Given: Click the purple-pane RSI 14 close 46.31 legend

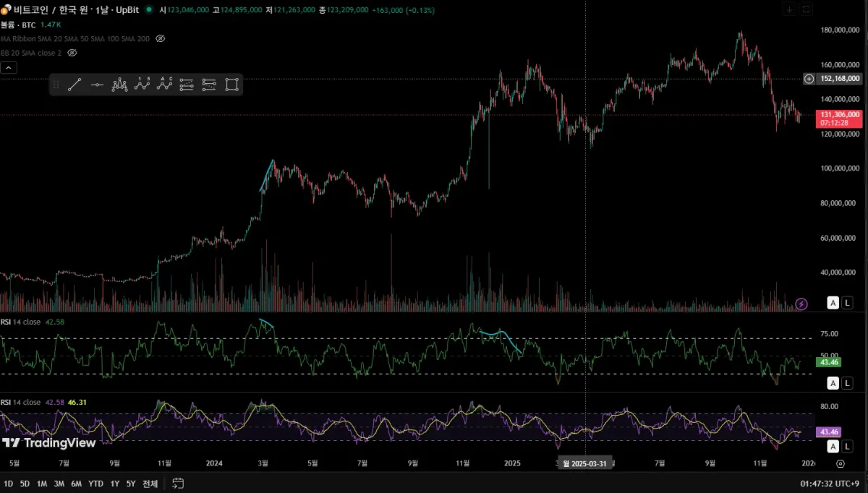Looking at the screenshot, I should [43, 402].
